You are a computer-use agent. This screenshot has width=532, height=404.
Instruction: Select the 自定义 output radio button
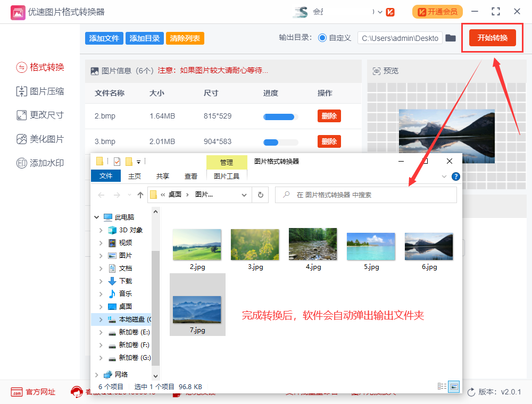coord(322,38)
